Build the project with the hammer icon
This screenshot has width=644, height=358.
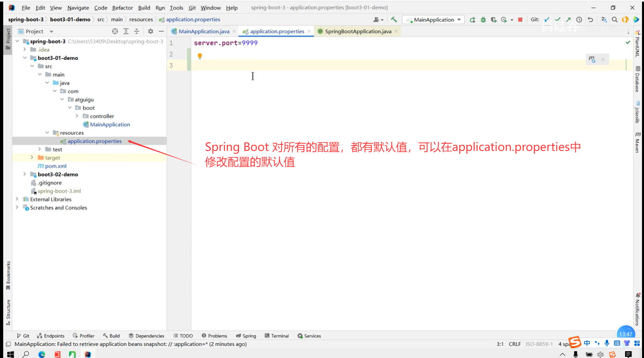click(x=394, y=19)
